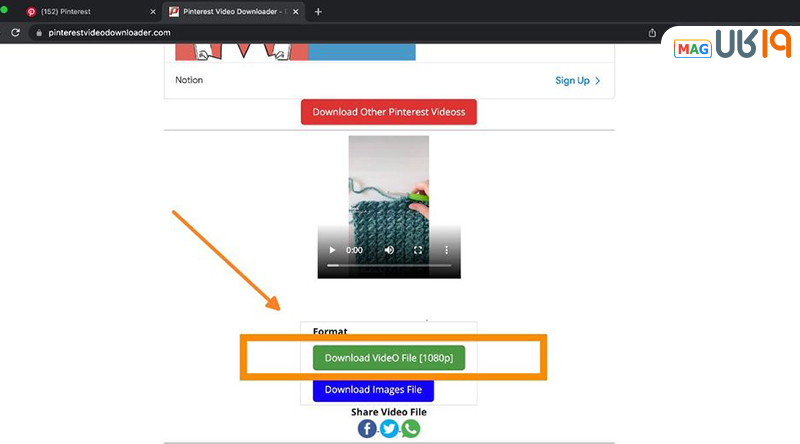Click the knitting video thumbnail
The image size is (800, 444).
pos(388,190)
